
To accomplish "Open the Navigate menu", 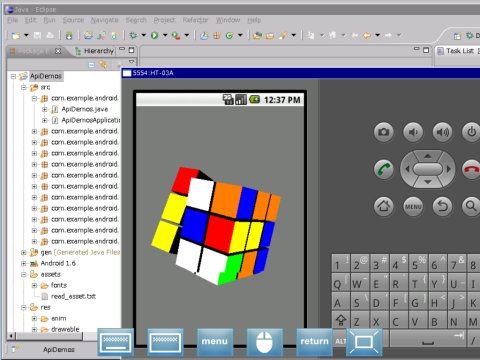I will click(105, 20).
